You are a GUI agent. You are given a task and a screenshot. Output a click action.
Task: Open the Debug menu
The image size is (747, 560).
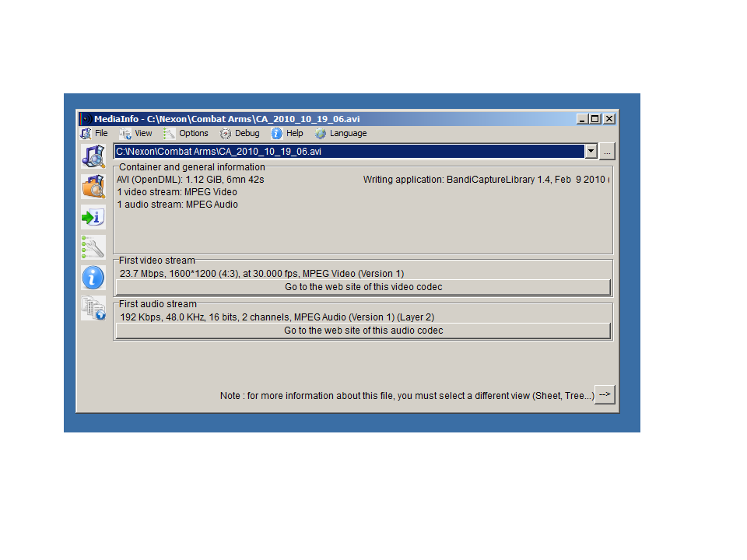(240, 133)
